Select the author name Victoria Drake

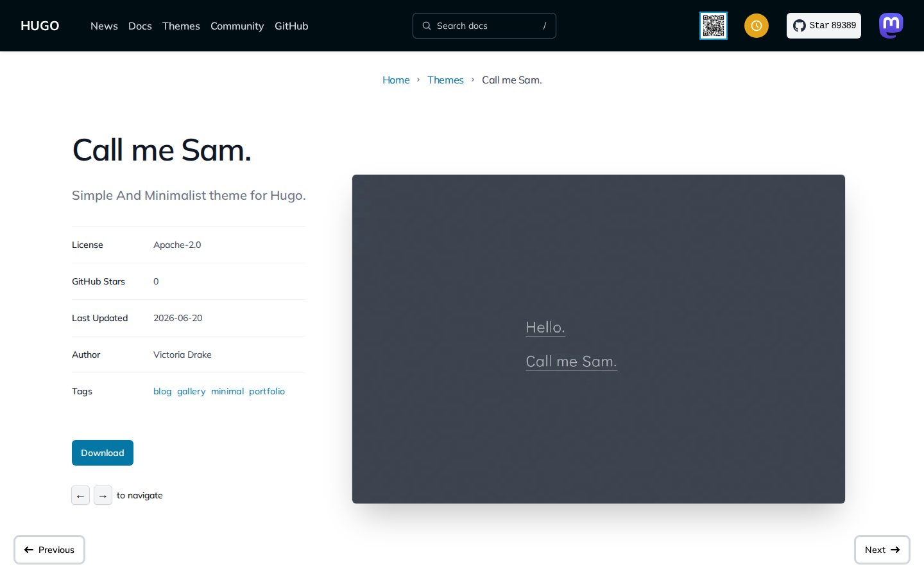[x=182, y=355]
